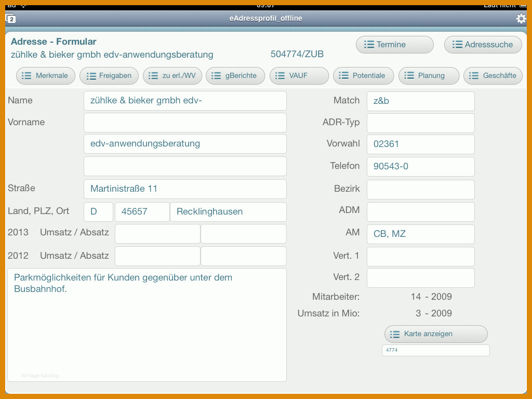The height and width of the screenshot is (399, 532).
Task: Focus the empty Vorname field
Action: (x=185, y=123)
